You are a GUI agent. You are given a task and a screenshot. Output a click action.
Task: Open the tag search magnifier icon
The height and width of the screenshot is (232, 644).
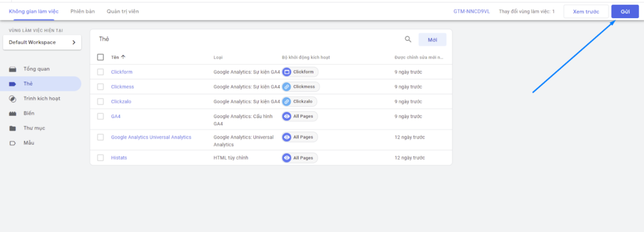point(408,40)
